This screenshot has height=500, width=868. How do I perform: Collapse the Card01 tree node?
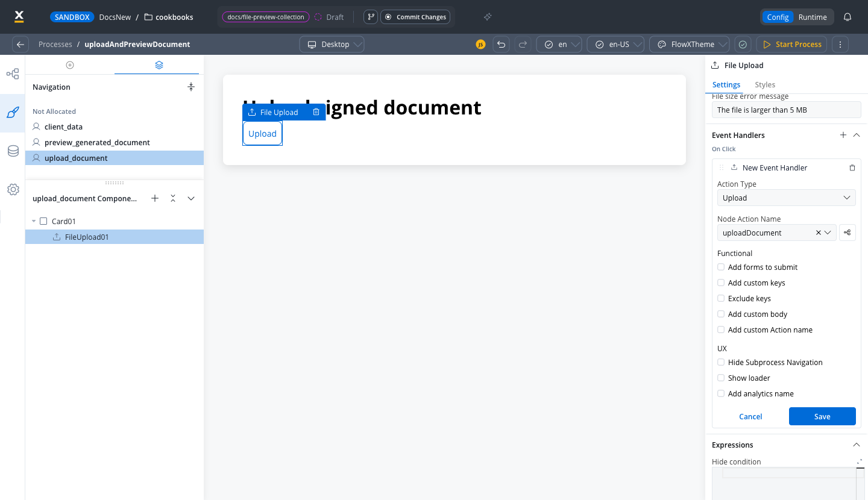tap(34, 221)
